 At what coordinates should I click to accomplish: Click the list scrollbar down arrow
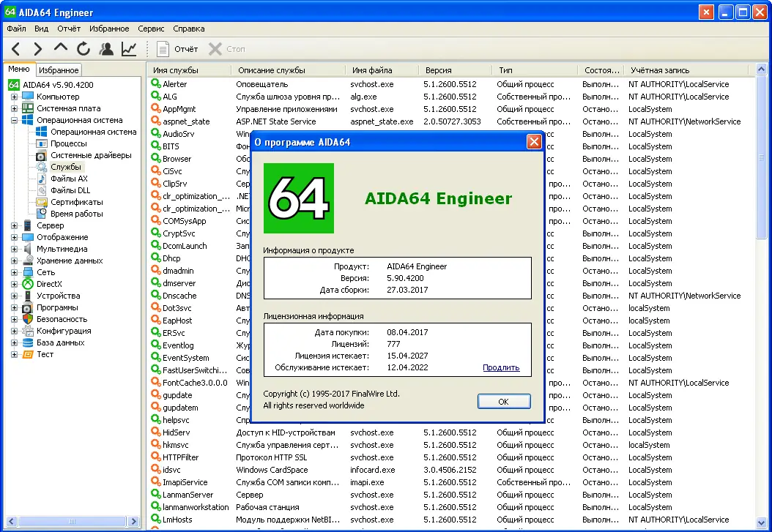[761, 522]
